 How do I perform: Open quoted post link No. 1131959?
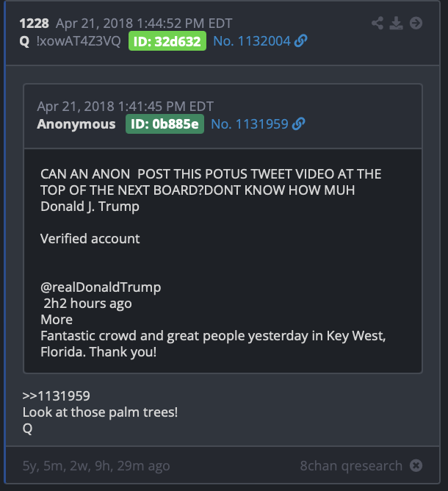(x=250, y=124)
